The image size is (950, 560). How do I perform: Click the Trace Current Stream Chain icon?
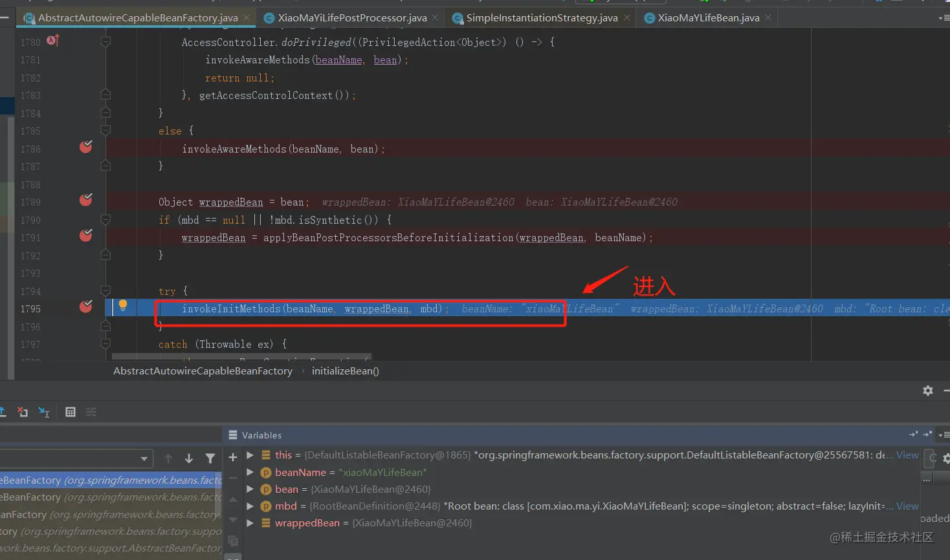91,412
